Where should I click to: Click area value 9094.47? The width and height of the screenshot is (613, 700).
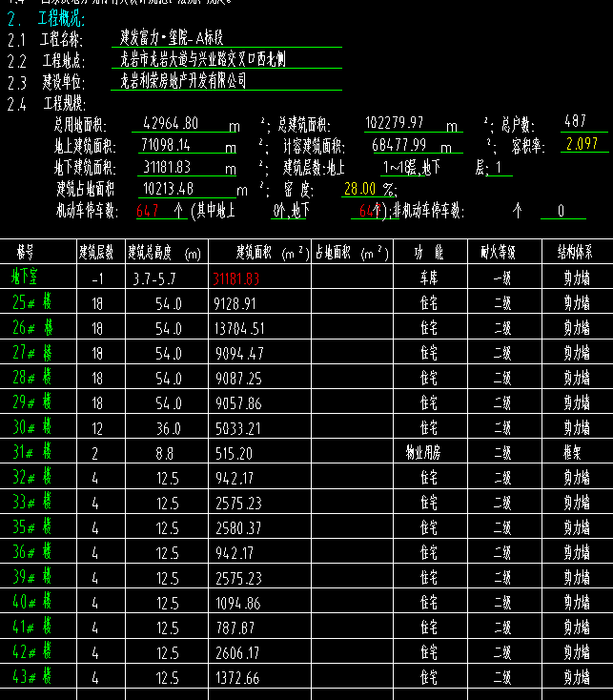point(239,354)
